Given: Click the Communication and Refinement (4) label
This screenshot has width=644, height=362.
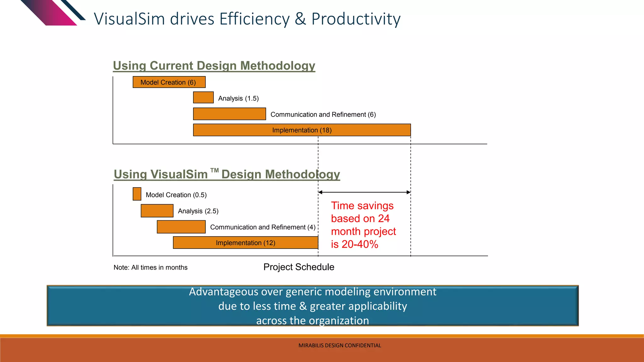Looking at the screenshot, I should click(263, 227).
